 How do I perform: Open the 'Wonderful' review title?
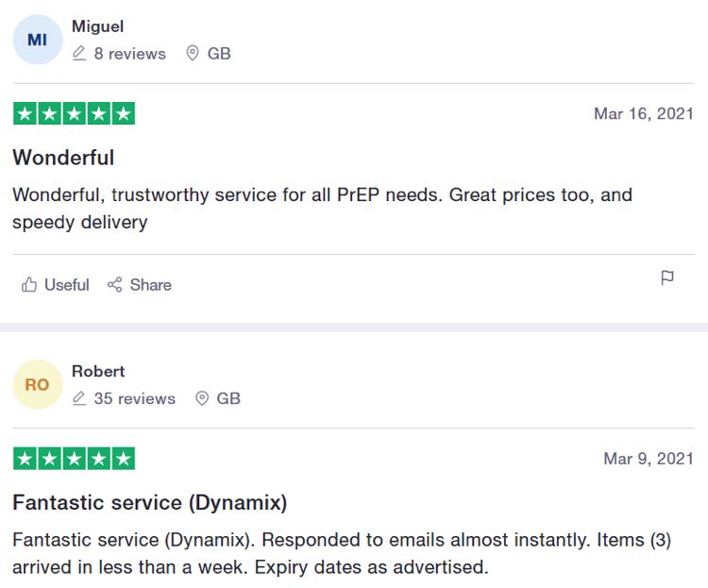pyautogui.click(x=63, y=158)
